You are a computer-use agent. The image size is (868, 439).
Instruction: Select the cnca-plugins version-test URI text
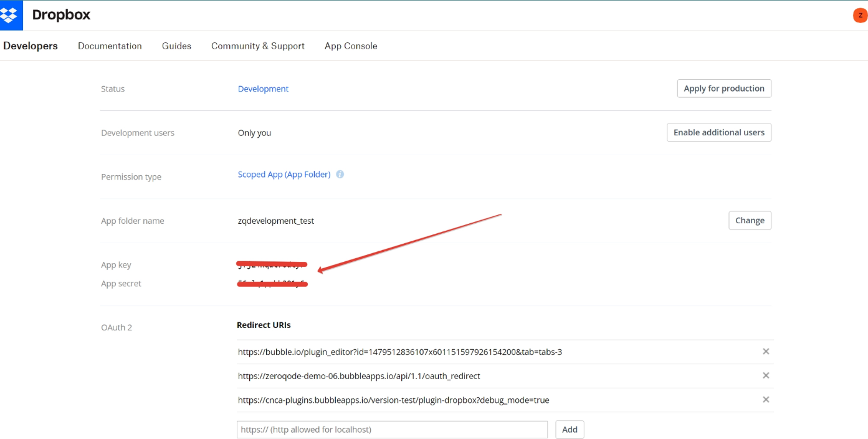393,400
